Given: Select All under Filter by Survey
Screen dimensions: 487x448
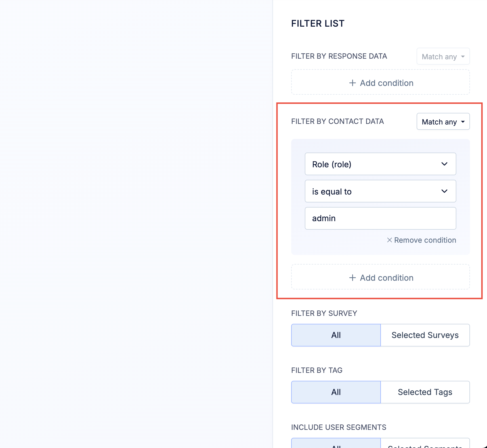Looking at the screenshot, I should 336,335.
